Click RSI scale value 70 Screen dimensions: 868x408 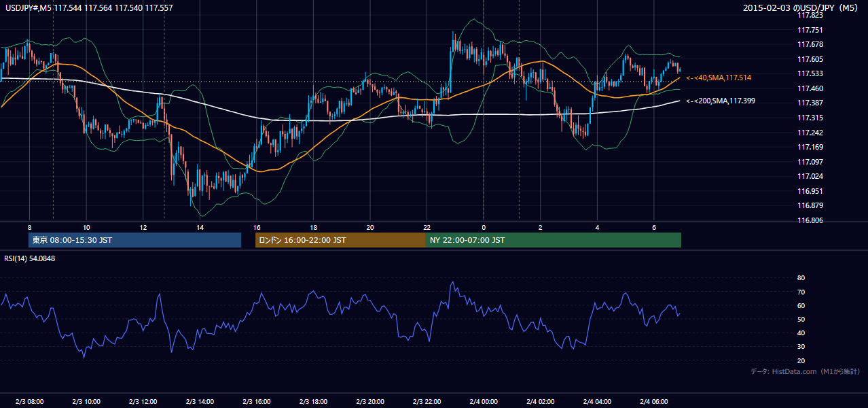(801, 292)
